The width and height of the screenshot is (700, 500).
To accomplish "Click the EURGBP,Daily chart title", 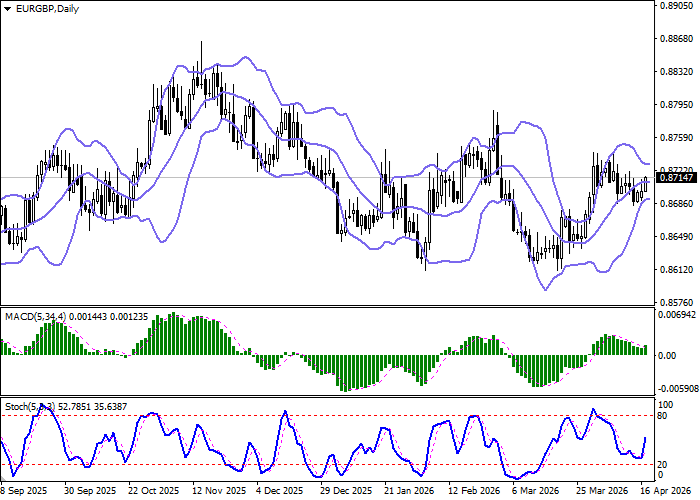I will tap(42, 9).
